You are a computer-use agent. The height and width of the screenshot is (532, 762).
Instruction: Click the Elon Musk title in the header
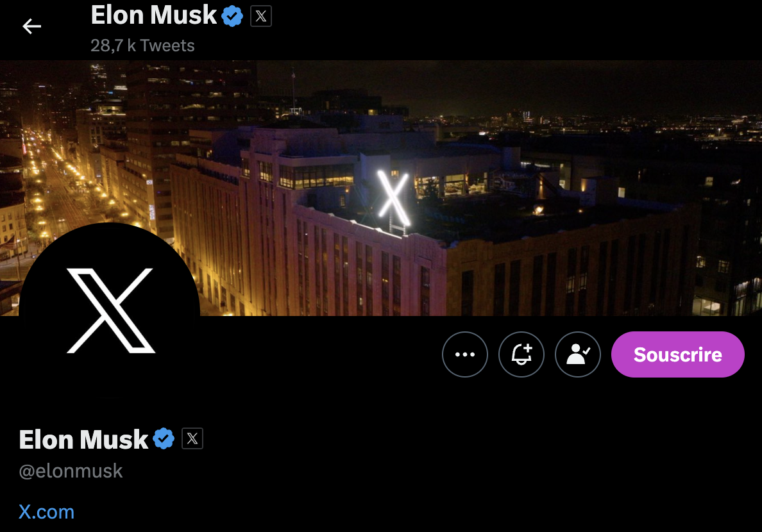tap(153, 15)
